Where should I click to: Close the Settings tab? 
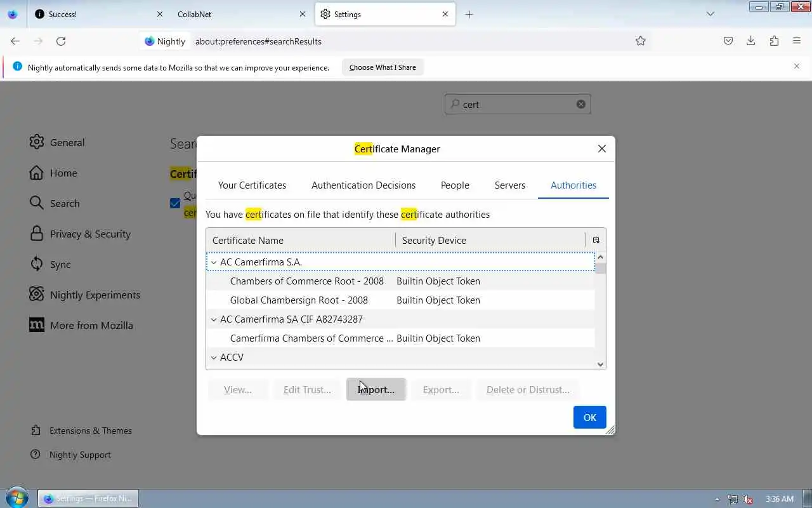pos(445,14)
